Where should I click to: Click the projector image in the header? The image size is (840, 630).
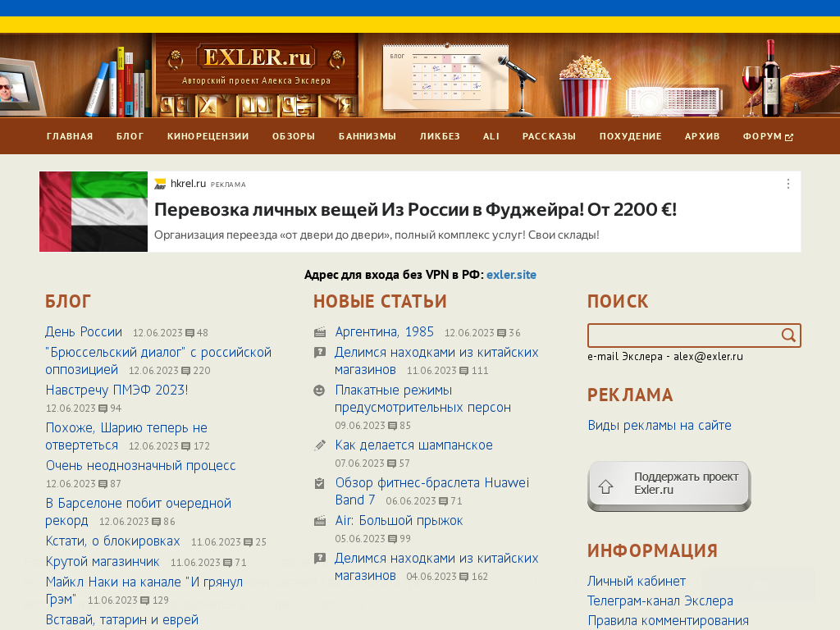[x=674, y=101]
